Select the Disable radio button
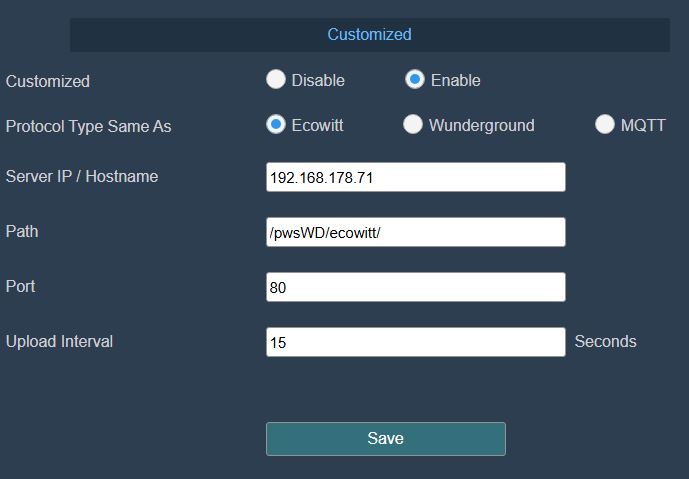This screenshot has height=479, width=689. point(276,80)
